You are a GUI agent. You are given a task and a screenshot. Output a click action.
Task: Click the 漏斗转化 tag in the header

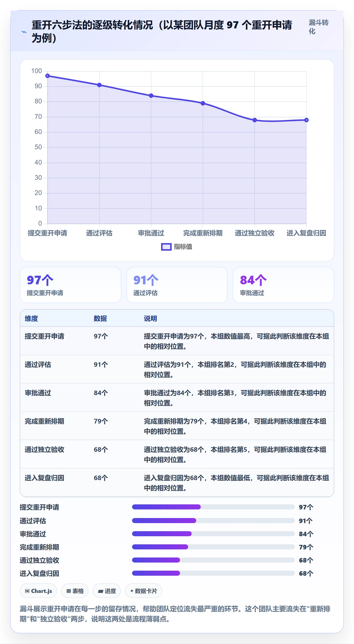(x=319, y=27)
